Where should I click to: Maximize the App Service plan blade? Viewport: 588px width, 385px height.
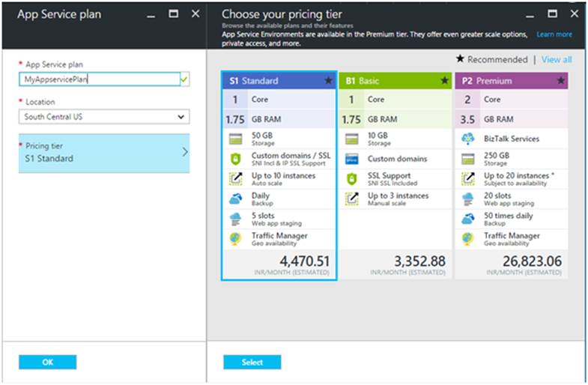(x=173, y=14)
